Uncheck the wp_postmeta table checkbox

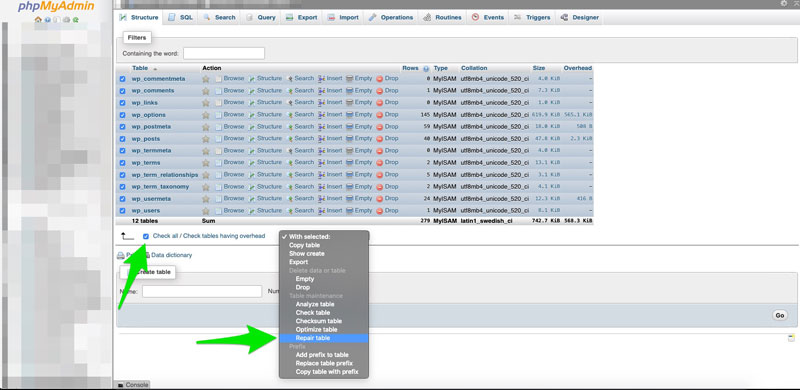[122, 127]
